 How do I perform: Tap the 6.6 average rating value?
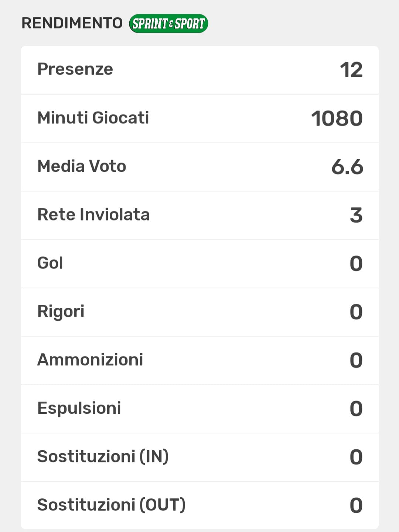coord(347,167)
